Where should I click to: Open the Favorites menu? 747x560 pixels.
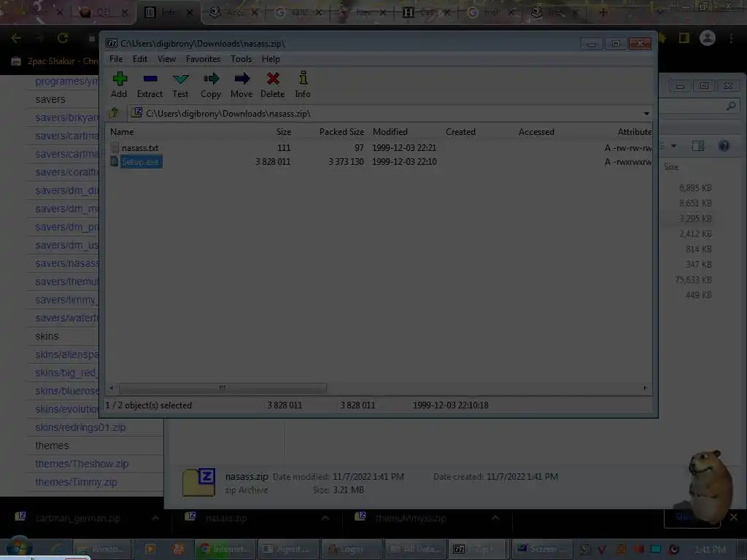[203, 59]
